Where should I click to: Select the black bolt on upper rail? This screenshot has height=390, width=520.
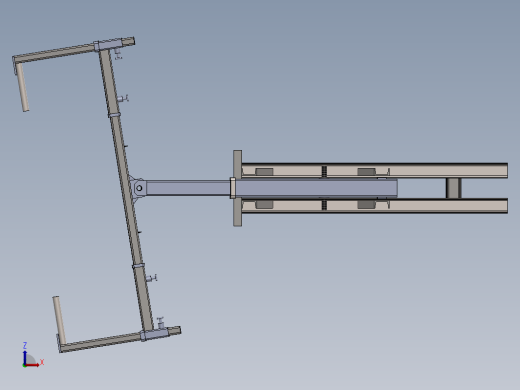(x=324, y=171)
